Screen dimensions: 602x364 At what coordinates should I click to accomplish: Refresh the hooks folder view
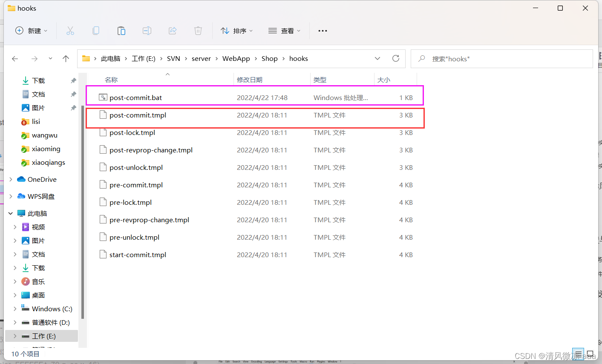coord(396,58)
